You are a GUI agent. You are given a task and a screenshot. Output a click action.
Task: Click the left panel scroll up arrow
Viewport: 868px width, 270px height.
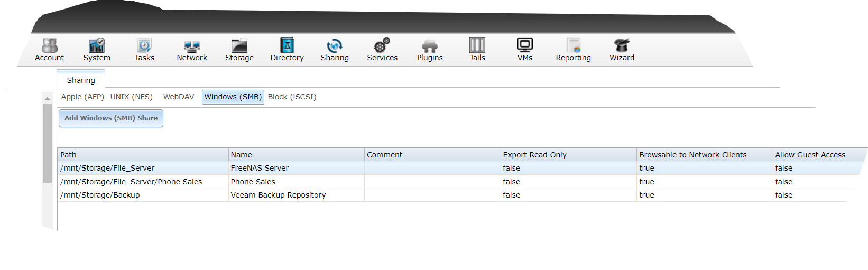point(47,98)
